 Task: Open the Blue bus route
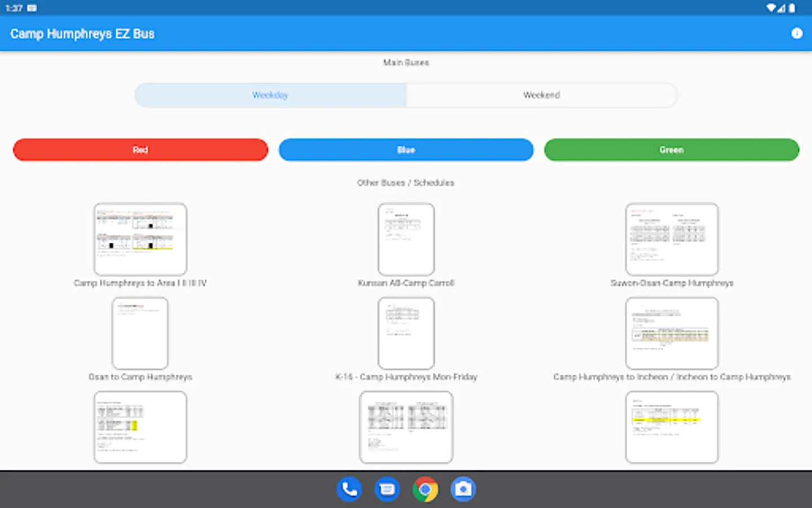(x=406, y=150)
